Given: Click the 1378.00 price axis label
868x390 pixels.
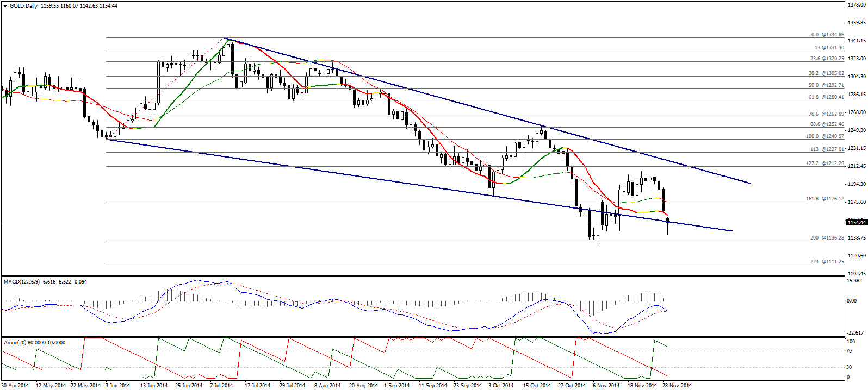Looking at the screenshot, I should (x=857, y=5).
